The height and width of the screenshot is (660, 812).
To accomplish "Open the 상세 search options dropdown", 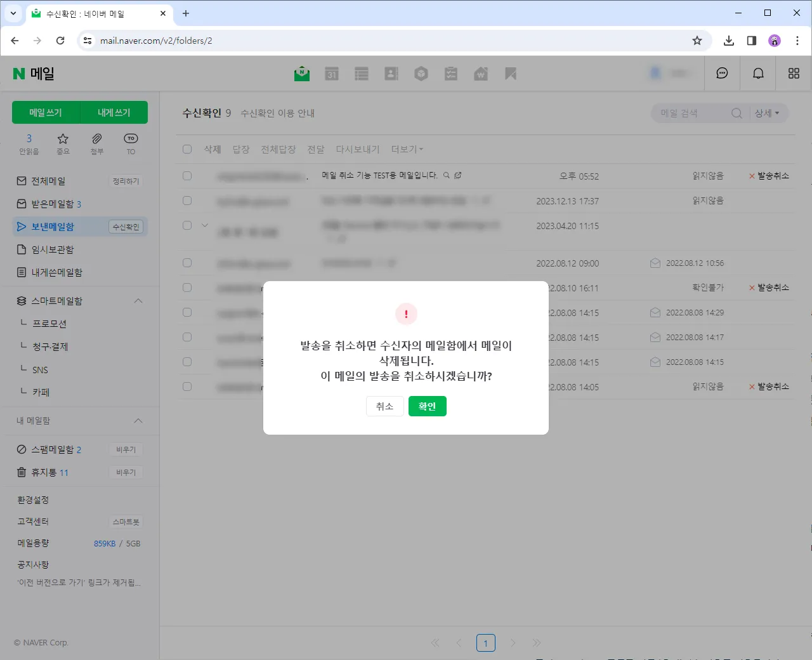I will pos(767,112).
